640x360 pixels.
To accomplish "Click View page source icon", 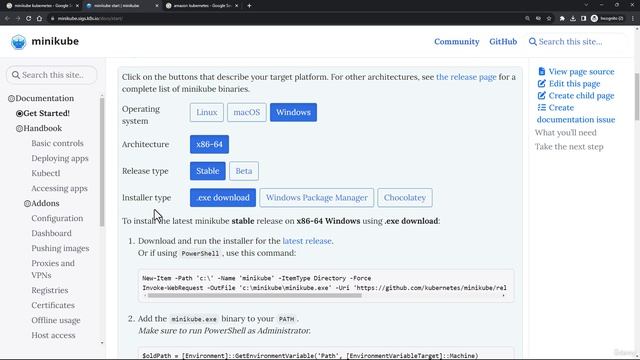I will pyautogui.click(x=542, y=71).
